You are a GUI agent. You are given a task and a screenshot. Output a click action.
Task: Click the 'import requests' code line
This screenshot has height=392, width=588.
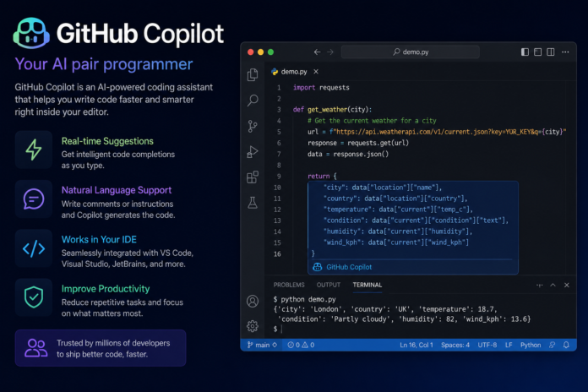coord(321,87)
